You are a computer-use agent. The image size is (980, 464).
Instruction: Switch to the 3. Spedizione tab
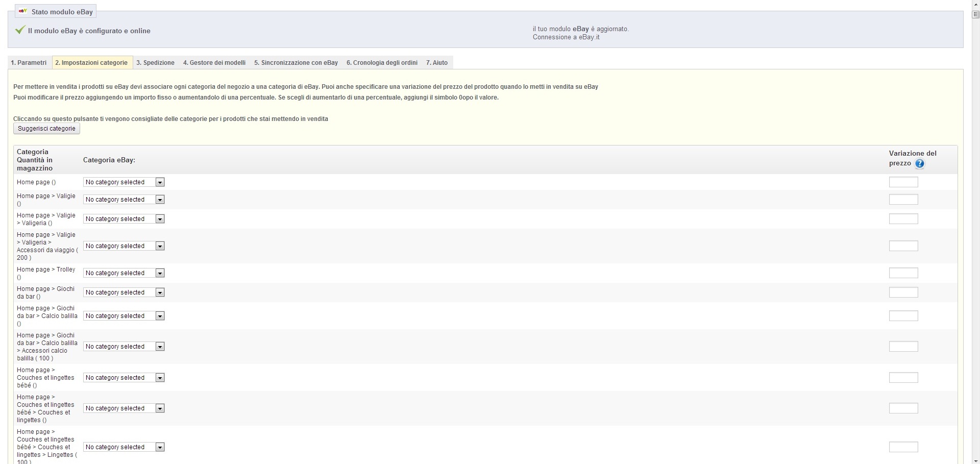click(x=156, y=63)
